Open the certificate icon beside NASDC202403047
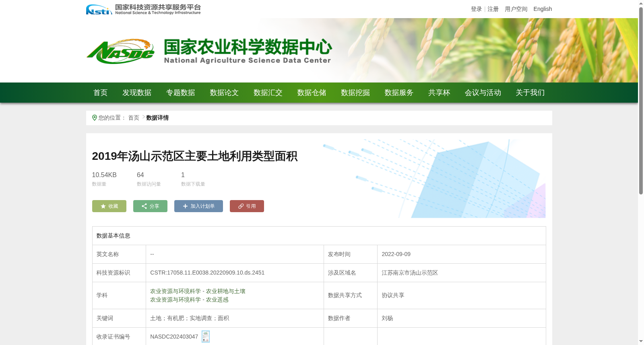Viewport: 644px width, 345px height. (x=206, y=337)
